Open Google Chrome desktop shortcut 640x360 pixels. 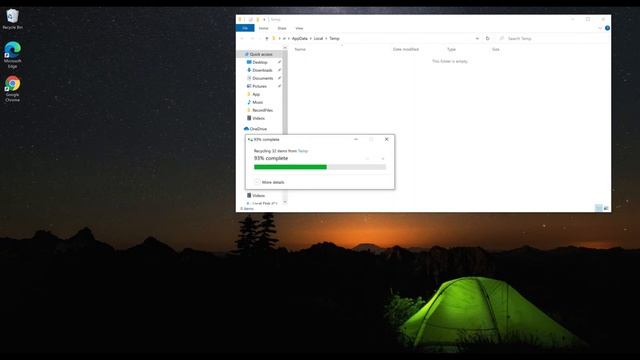12,89
